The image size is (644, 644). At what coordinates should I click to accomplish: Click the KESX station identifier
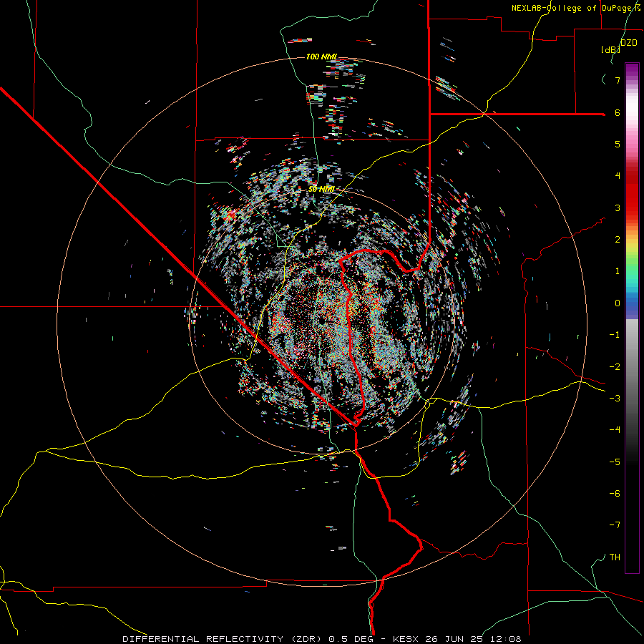coord(406,639)
